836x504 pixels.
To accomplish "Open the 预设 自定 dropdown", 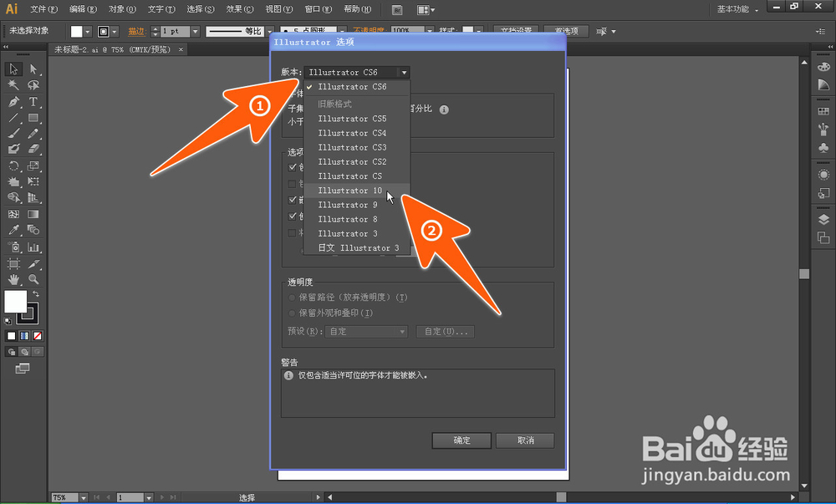I will 366,331.
